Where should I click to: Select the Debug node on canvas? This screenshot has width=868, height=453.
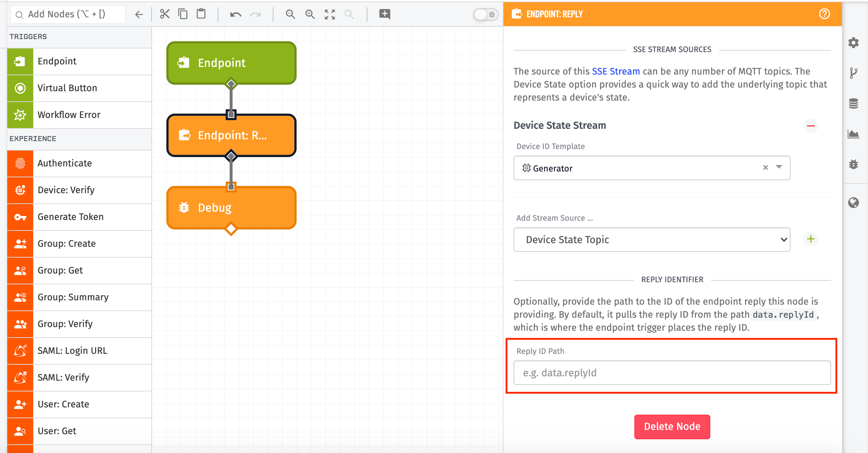click(x=231, y=208)
